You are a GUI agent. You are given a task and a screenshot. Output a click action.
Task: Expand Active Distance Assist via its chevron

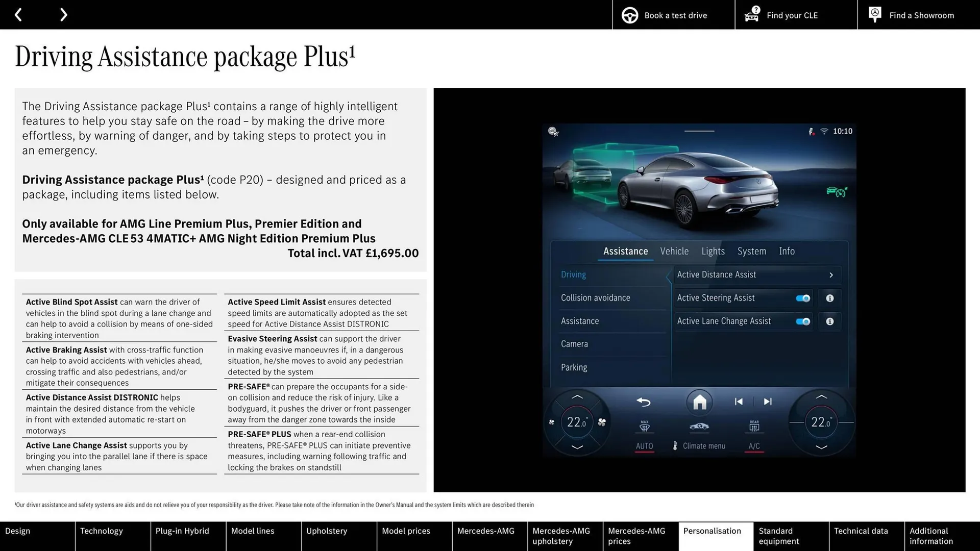coord(830,274)
